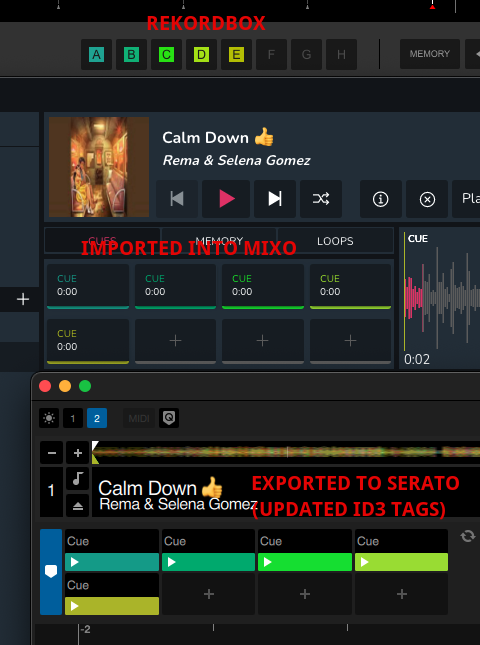The height and width of the screenshot is (645, 480).
Task: Click the MEMORY button in Rekordbox
Action: 430,54
